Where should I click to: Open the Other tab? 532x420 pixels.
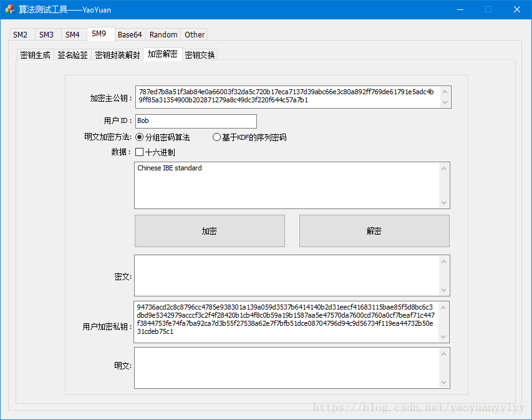pos(195,34)
